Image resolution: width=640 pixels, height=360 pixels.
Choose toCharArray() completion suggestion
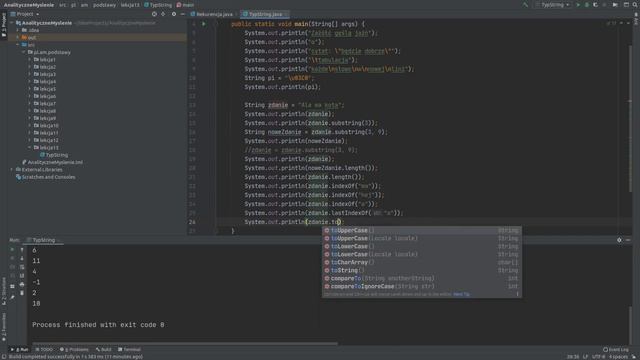pos(422,262)
